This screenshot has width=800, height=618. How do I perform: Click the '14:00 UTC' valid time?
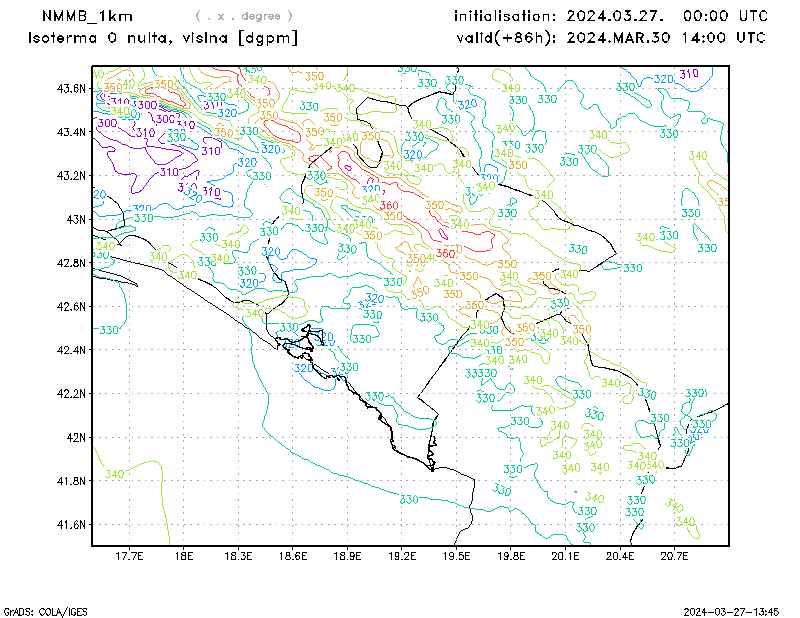click(x=724, y=38)
